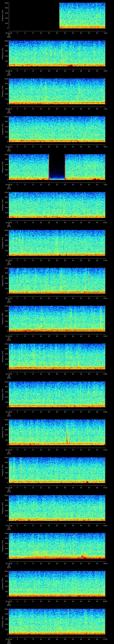The width and height of the screenshot is (114, 644).
Task: Click the 20:08:00 start time label
Action: (x=9, y=184)
